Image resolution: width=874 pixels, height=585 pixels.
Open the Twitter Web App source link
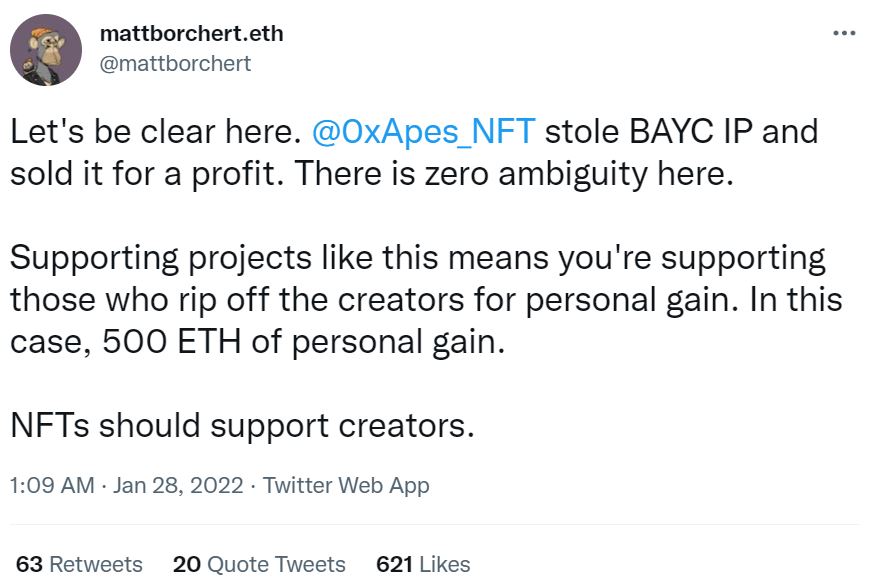pyautogui.click(x=346, y=485)
